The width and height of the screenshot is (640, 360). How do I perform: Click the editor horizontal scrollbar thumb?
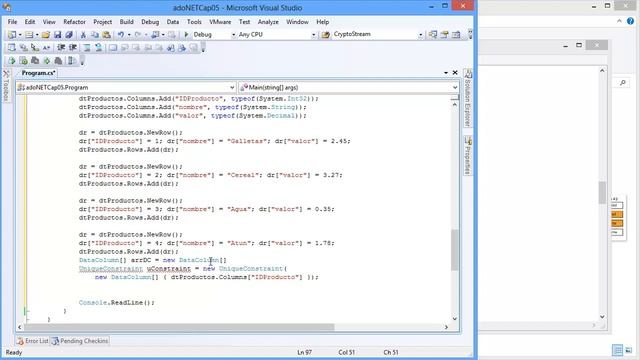(x=180, y=327)
